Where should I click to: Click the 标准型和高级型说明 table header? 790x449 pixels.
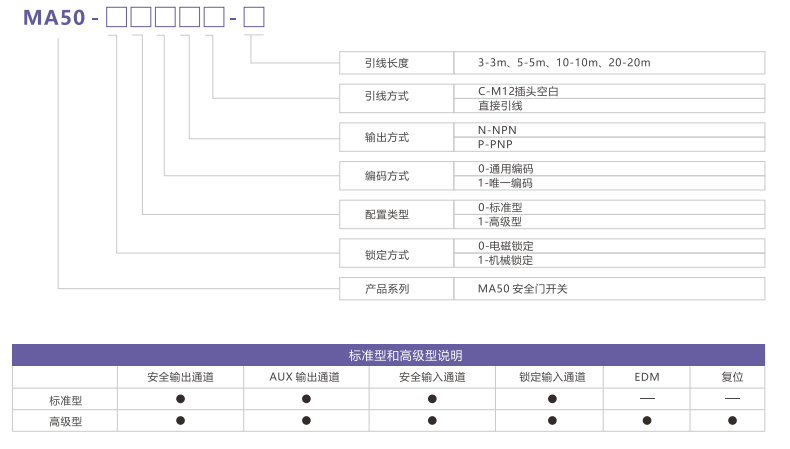[x=388, y=355]
